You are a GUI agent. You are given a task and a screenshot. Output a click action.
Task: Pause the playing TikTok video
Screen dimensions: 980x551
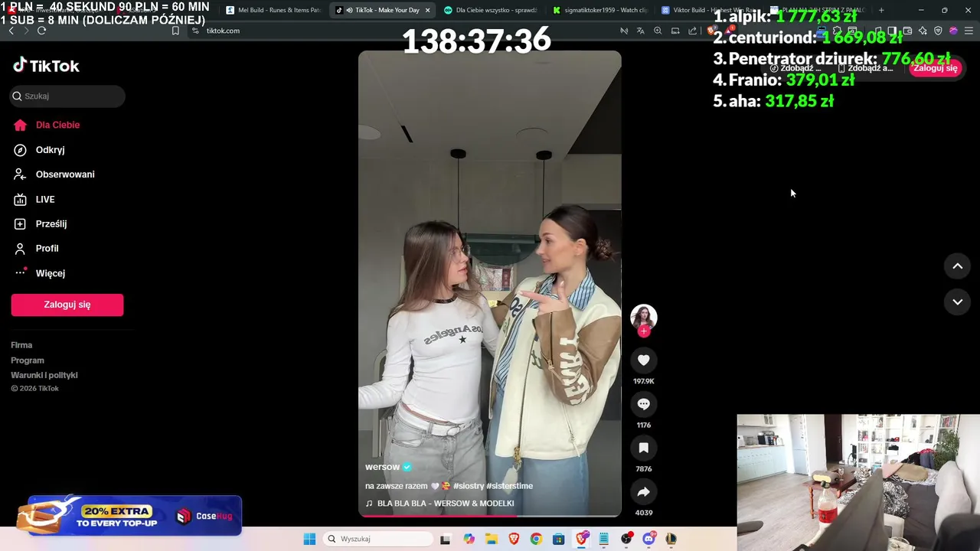click(490, 283)
